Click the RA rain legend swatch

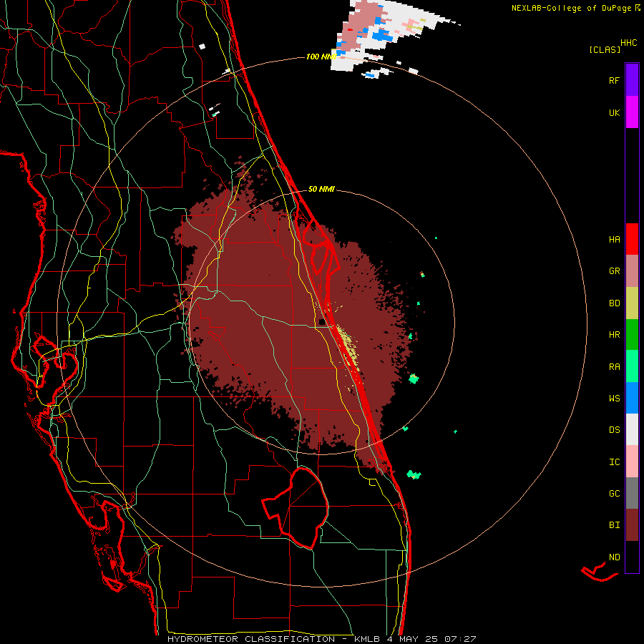(632, 366)
